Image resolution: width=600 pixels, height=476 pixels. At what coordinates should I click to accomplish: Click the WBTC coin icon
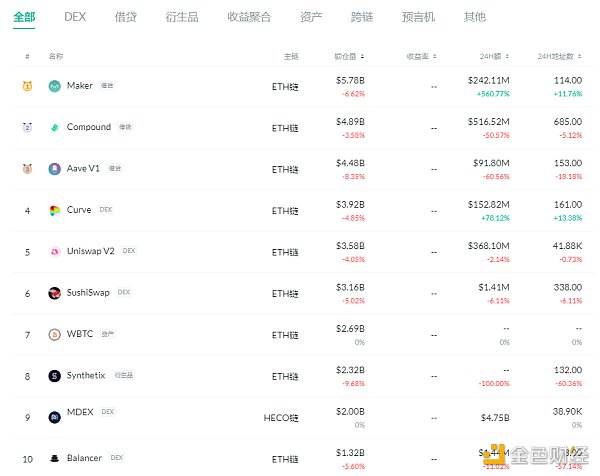[55, 334]
